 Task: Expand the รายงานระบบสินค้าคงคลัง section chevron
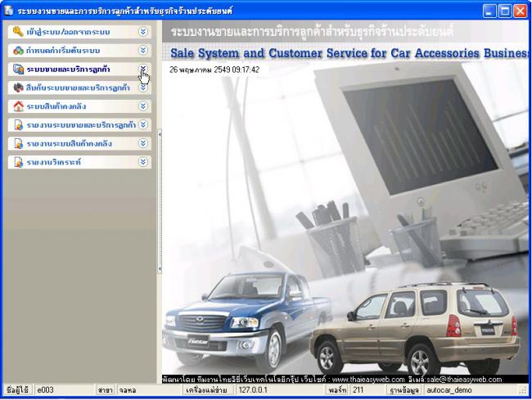pyautogui.click(x=143, y=143)
